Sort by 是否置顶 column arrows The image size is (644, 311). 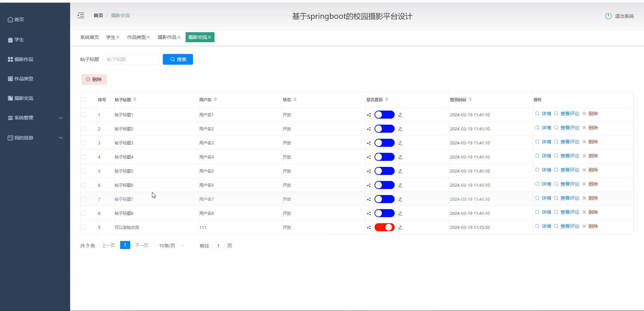pyautogui.click(x=387, y=100)
